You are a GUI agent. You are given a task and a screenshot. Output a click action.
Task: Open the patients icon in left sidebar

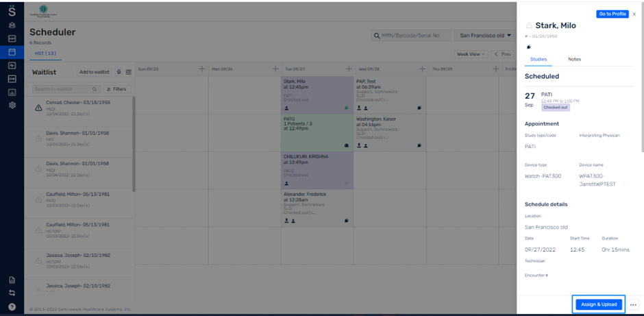pos(12,25)
